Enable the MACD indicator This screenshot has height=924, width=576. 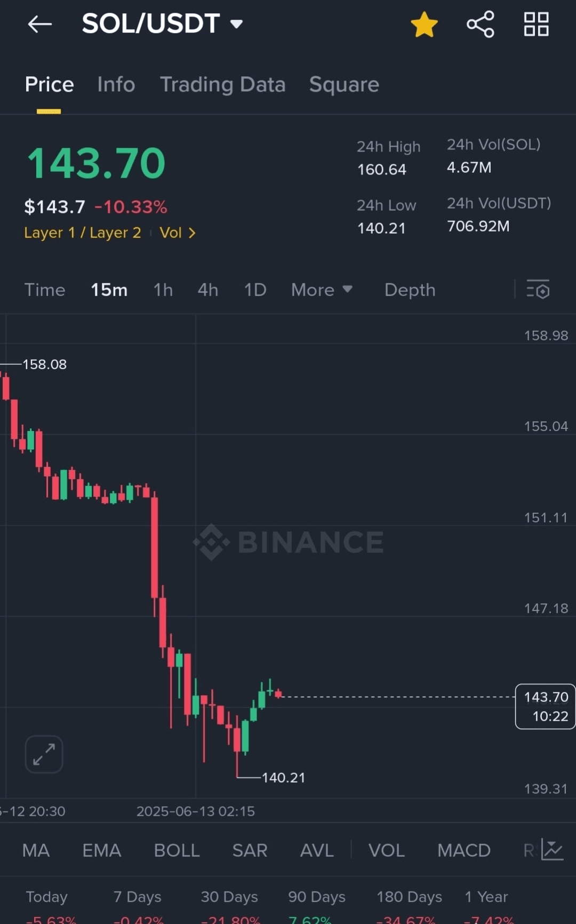point(463,850)
